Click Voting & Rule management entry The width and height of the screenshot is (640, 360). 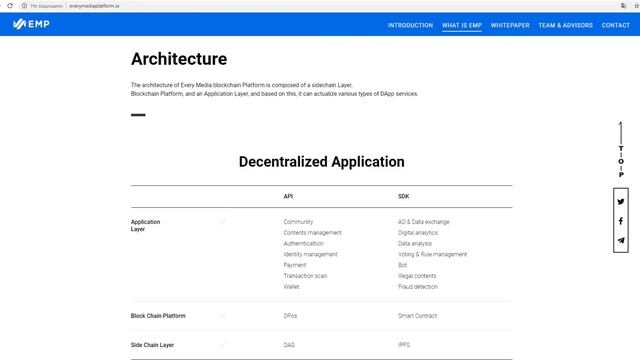click(x=432, y=254)
